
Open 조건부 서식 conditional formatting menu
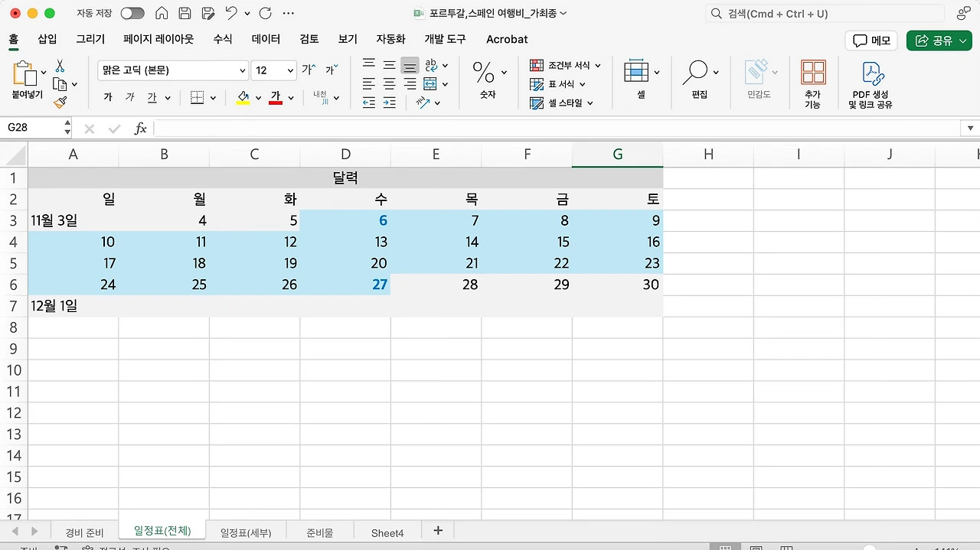(566, 66)
